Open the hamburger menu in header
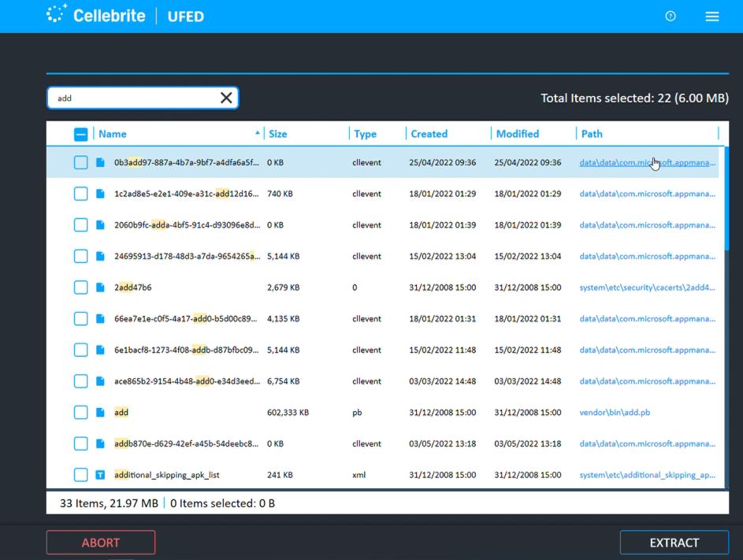743x560 pixels. [711, 17]
